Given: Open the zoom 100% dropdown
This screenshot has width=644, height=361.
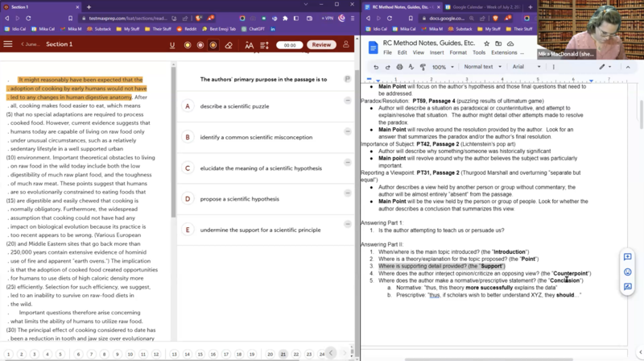Looking at the screenshot, I should pos(442,67).
